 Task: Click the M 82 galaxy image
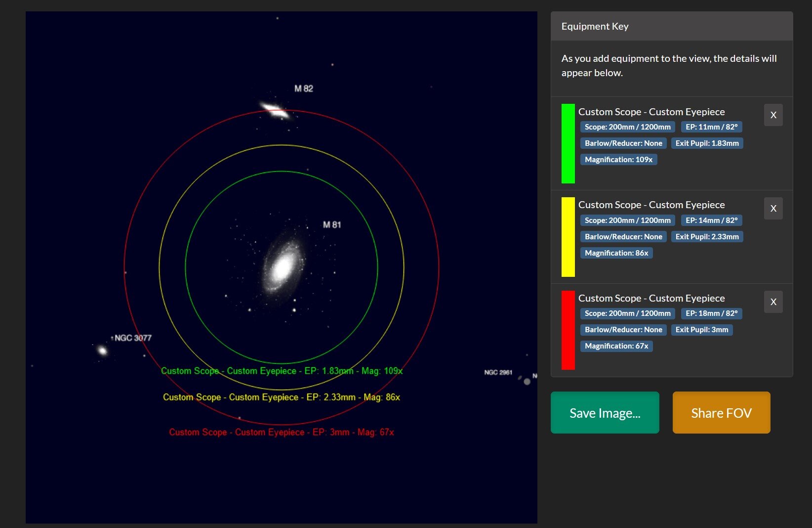275,110
